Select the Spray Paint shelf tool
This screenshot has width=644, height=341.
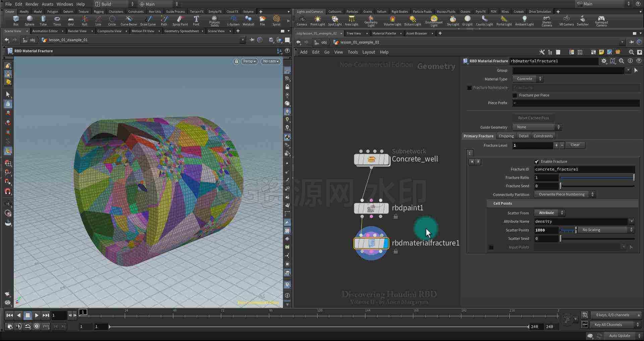(x=180, y=20)
